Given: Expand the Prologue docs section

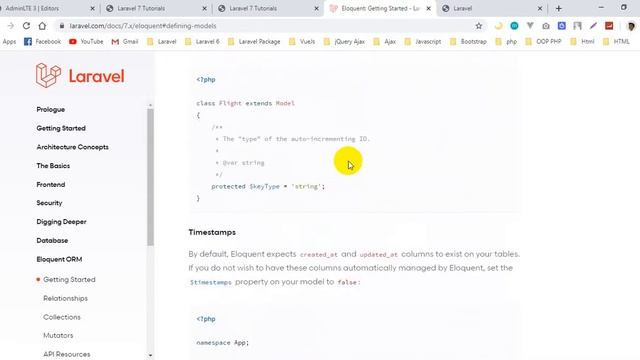Looking at the screenshot, I should coord(51,109).
